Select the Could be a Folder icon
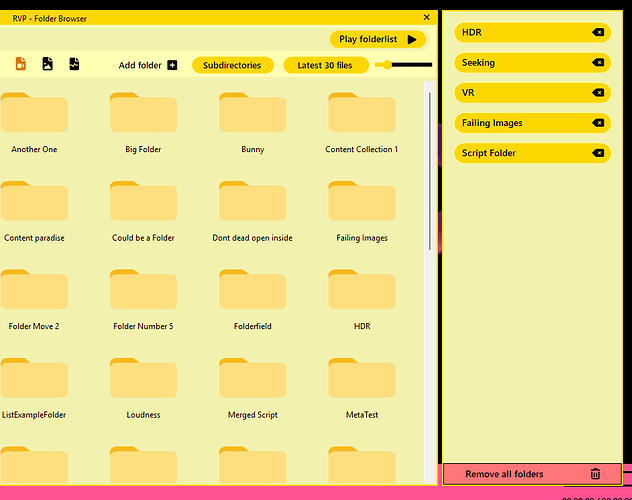The height and width of the screenshot is (500, 632). pos(143,201)
